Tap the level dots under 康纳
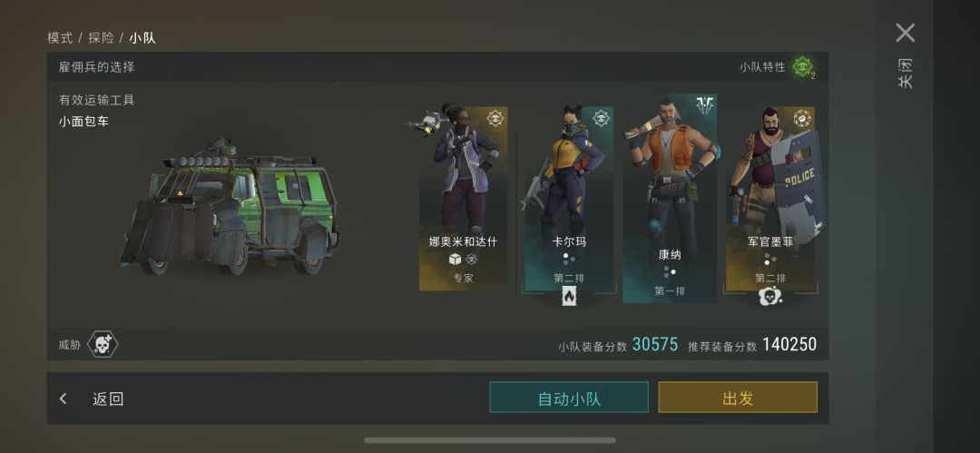Viewport: 980px width, 453px height. 670,273
